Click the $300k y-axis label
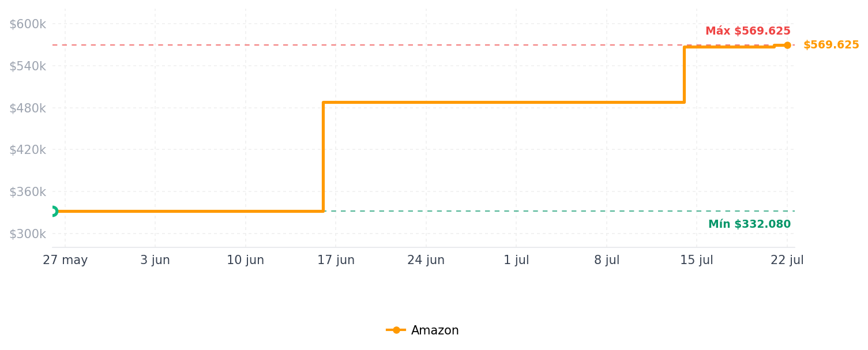 [x=28, y=234]
